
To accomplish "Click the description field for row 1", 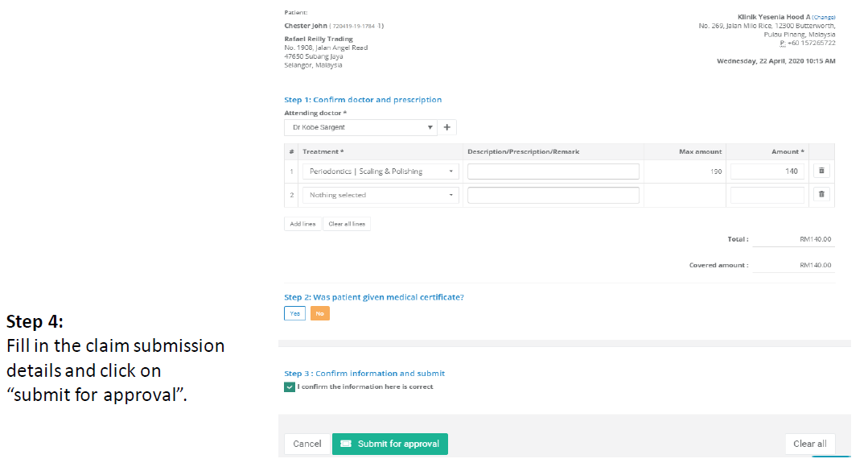I will click(x=553, y=172).
